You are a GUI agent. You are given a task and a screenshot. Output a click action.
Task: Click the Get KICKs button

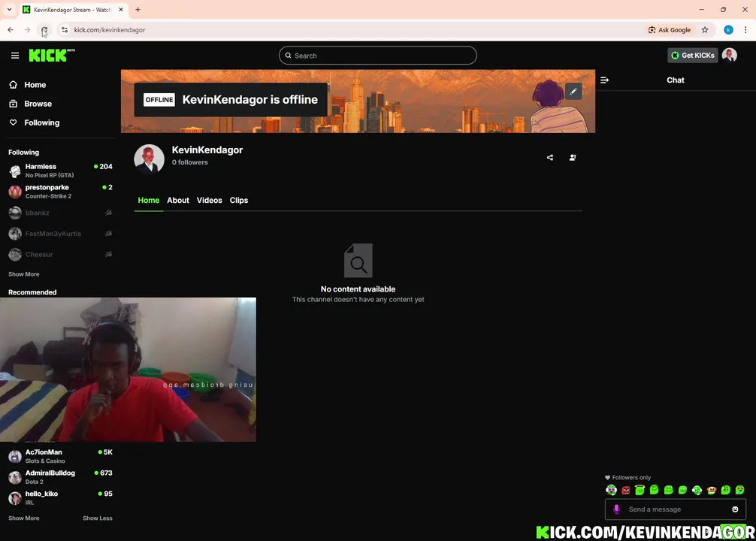[692, 56]
